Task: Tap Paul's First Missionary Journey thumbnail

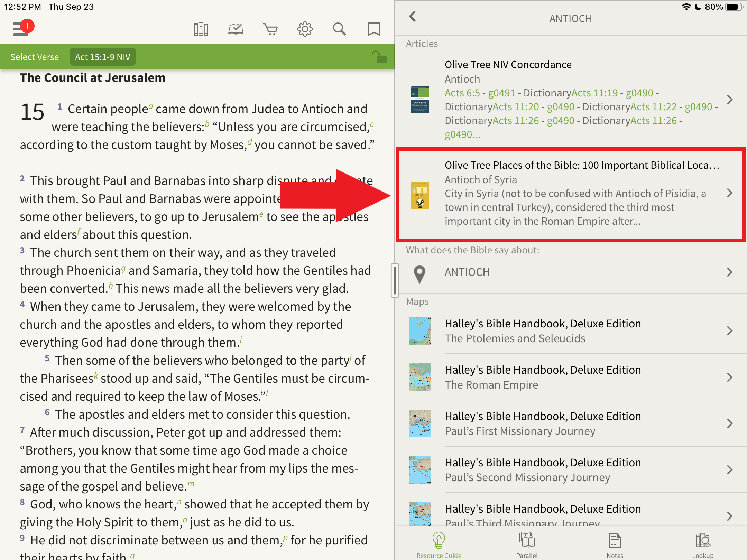Action: (x=420, y=423)
